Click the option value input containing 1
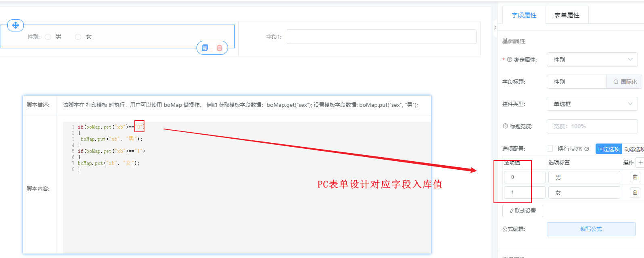 [524, 192]
